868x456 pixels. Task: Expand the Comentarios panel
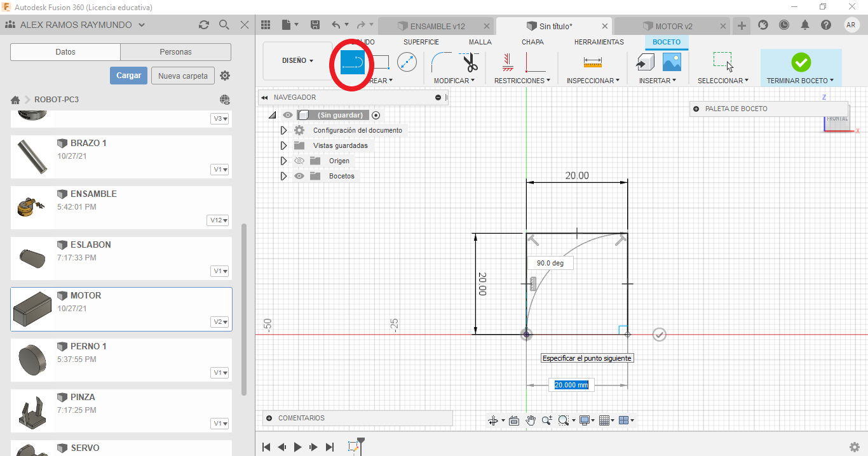(269, 418)
